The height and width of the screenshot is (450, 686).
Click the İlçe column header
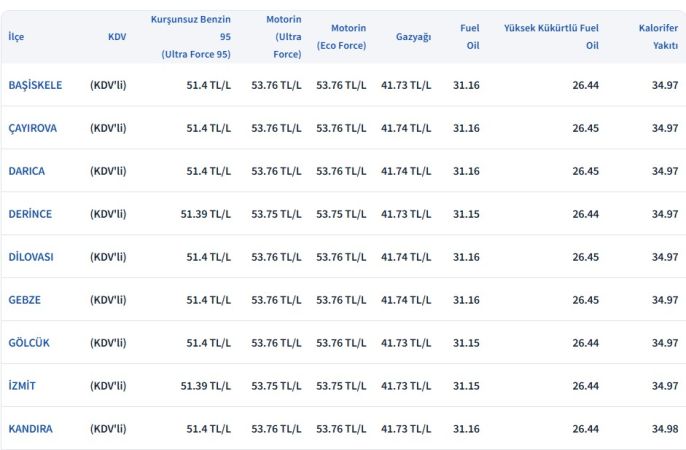16,37
